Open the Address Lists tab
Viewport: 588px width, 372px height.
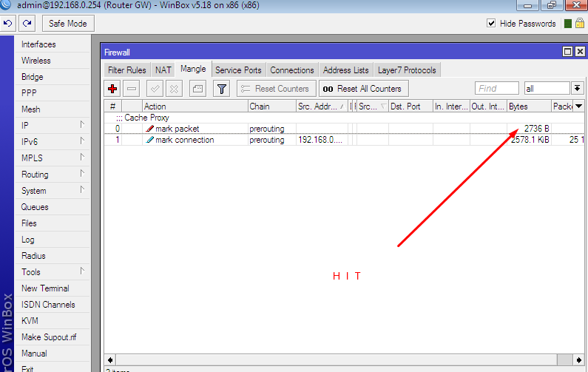coord(345,70)
